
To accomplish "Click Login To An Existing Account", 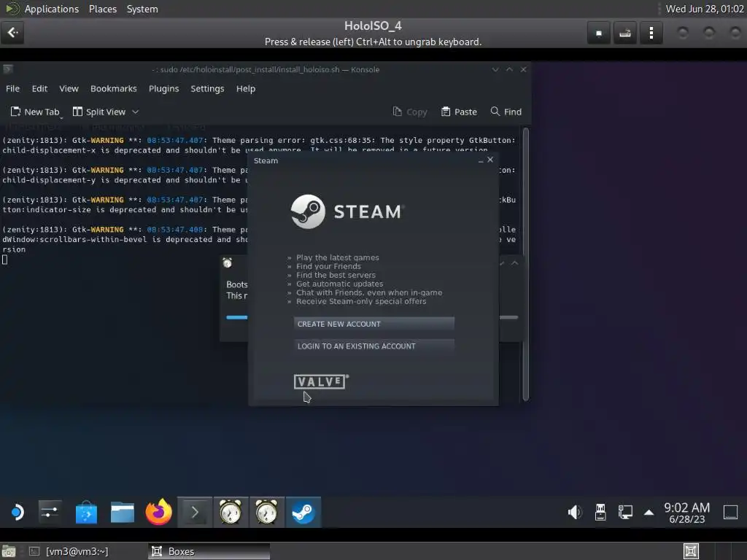I will [374, 346].
